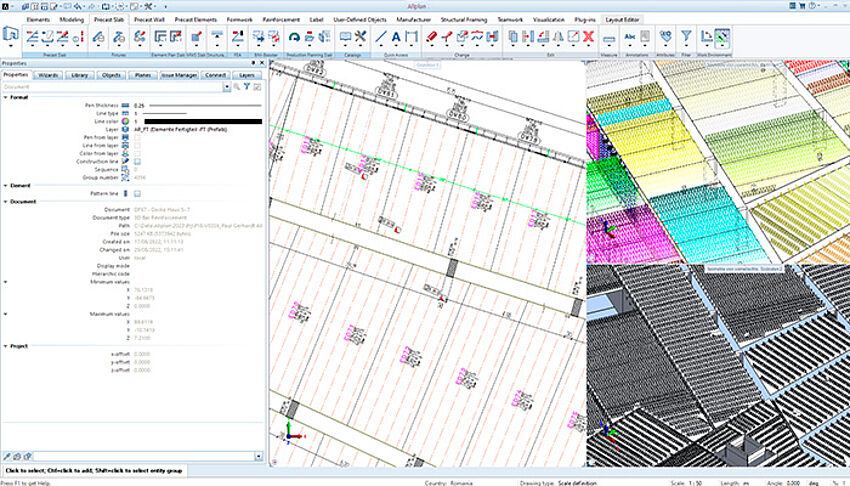
Task: Toggle the Pattern line checkbox
Action: 138,193
